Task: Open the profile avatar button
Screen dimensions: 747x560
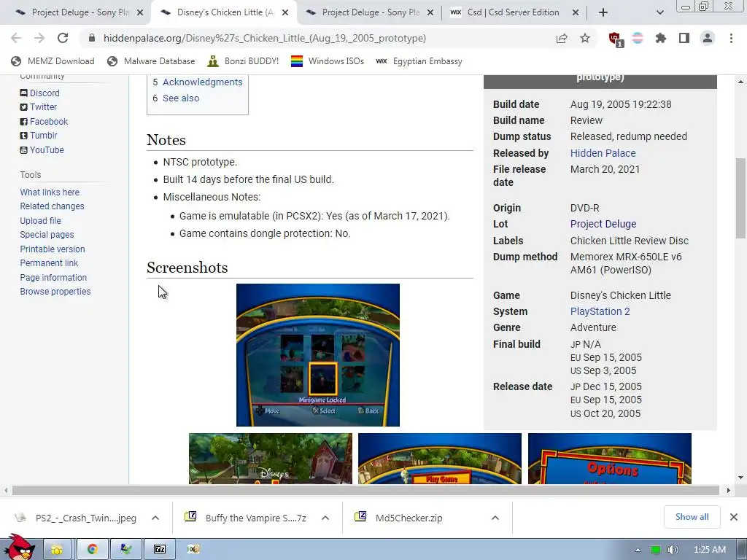Action: (708, 38)
